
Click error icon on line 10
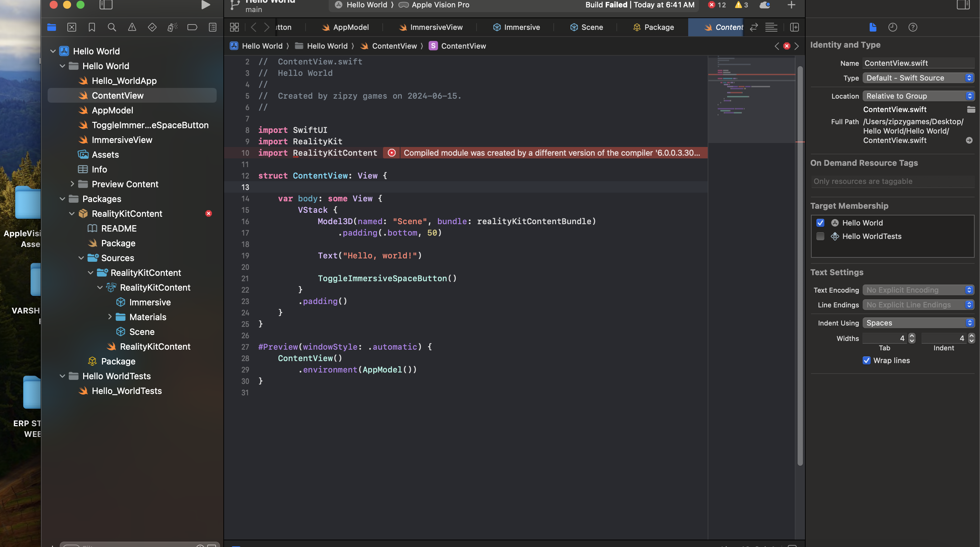(x=391, y=153)
